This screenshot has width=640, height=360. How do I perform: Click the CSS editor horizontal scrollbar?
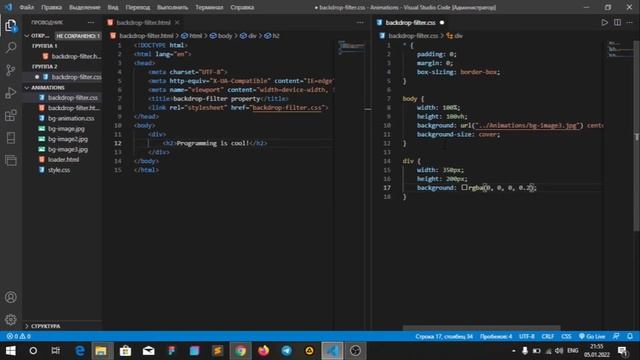click(x=482, y=328)
